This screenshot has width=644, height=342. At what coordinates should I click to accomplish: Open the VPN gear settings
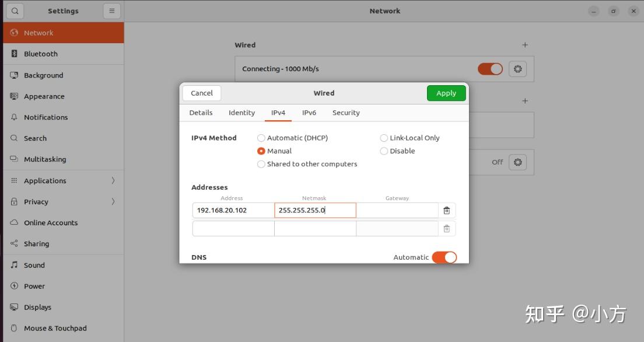pos(517,162)
